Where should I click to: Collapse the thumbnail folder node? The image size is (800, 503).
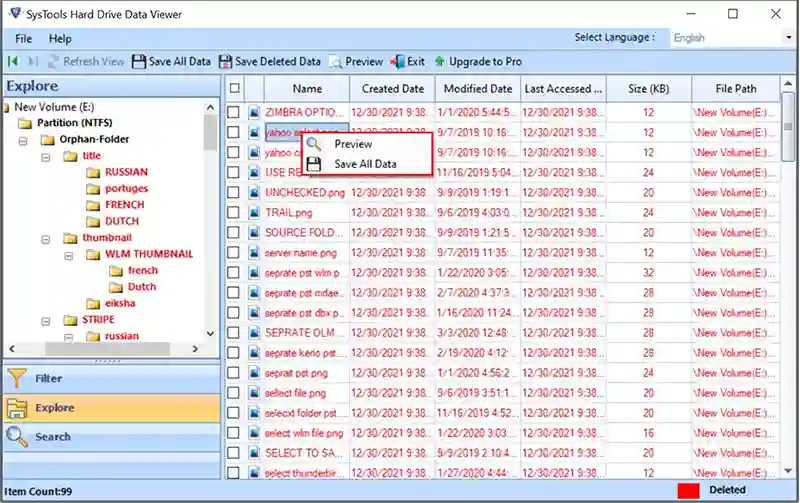pos(46,239)
